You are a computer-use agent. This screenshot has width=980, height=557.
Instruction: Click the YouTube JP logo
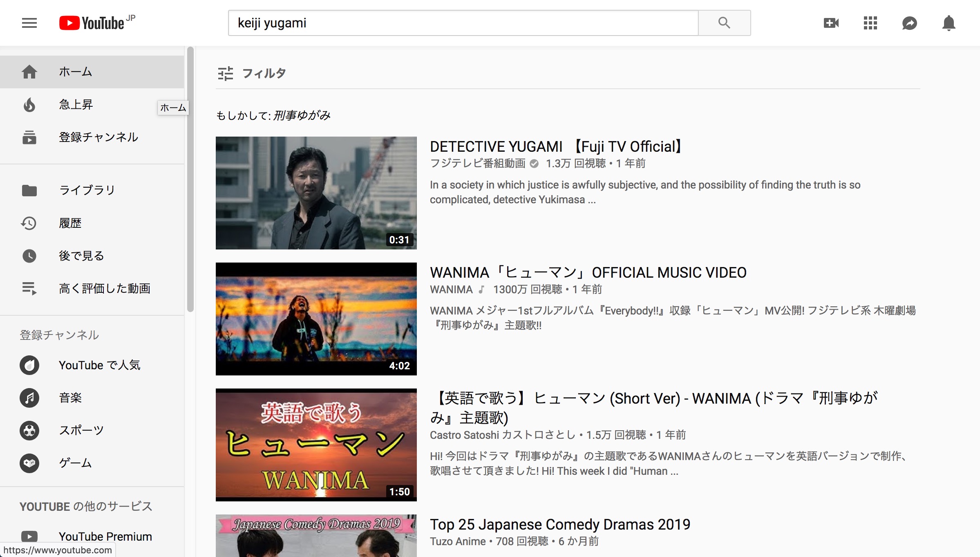pos(97,23)
